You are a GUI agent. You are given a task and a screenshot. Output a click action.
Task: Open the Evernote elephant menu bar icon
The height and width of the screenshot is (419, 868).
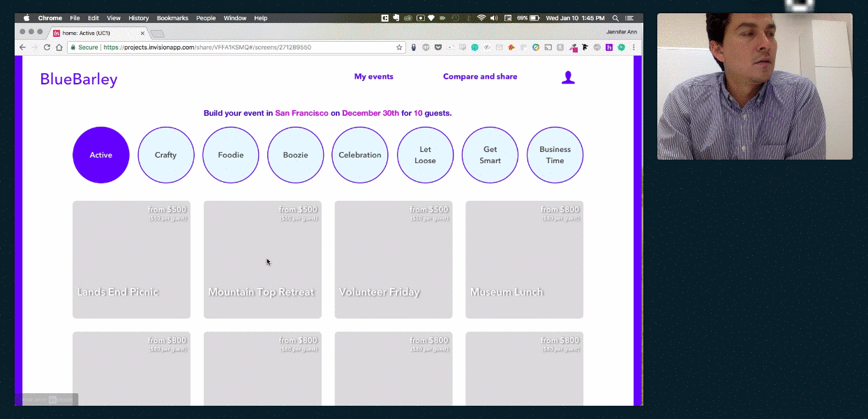[x=396, y=18]
